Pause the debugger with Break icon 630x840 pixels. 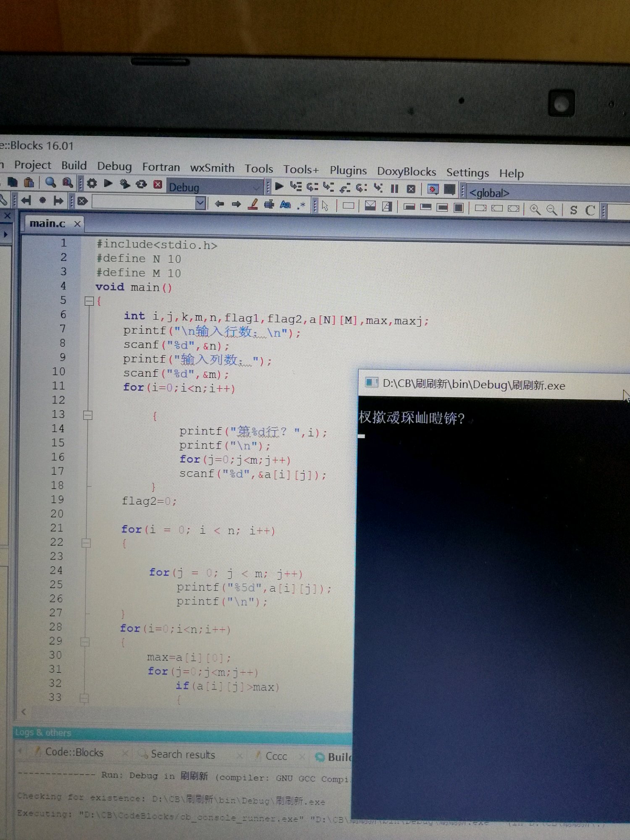coord(394,189)
